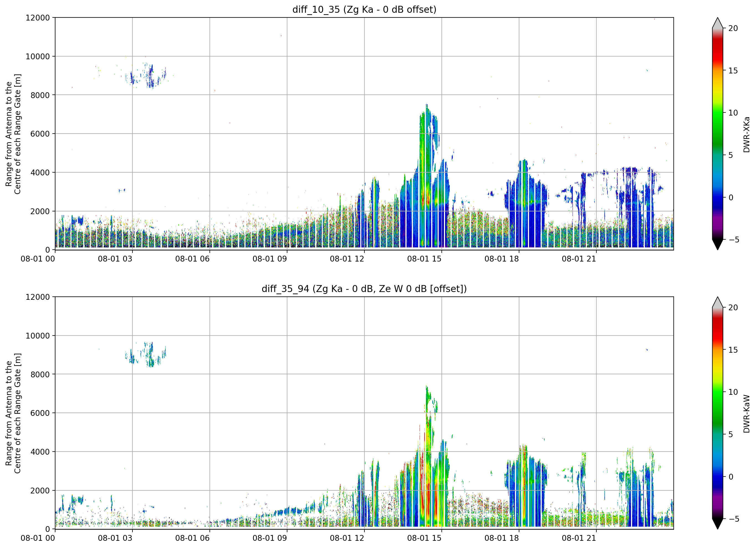This screenshot has width=756, height=548.
Task: Click the "−5" tick on the DWR-KaW colorbar
Action: coord(734,519)
